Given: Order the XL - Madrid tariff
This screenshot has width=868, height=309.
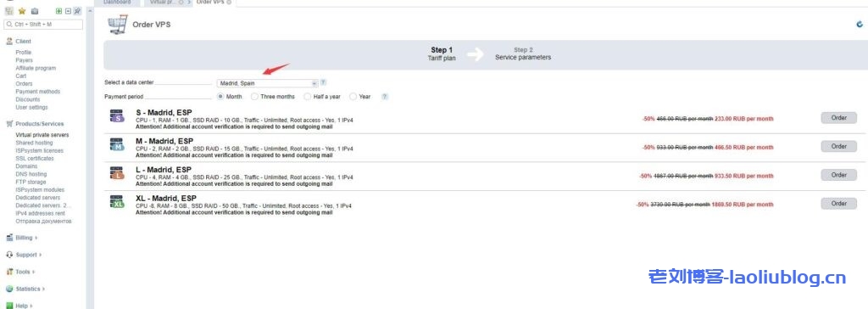Looking at the screenshot, I should coord(838,204).
